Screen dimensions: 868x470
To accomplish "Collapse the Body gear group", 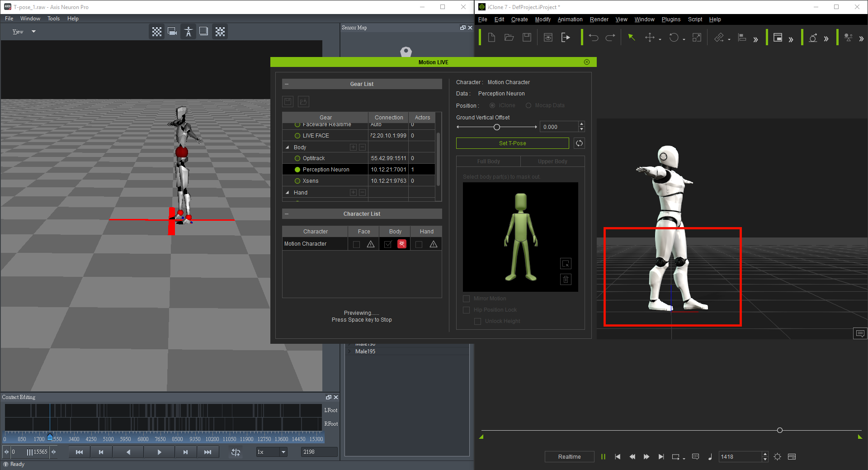I will [x=288, y=147].
